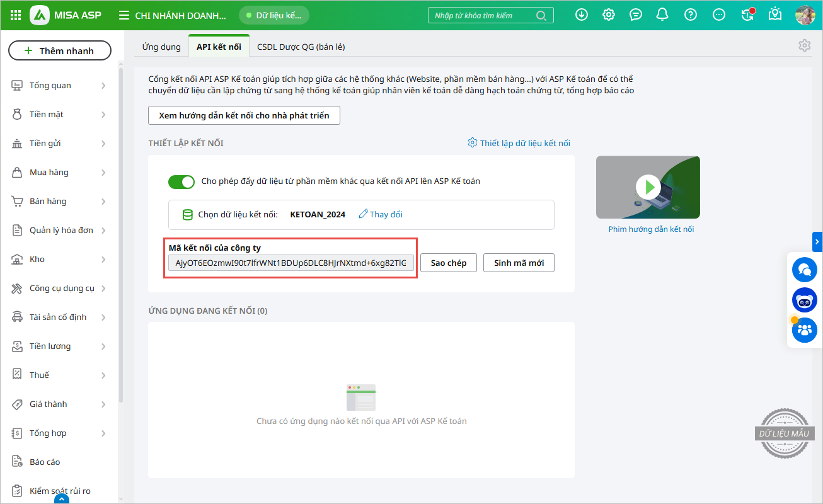Click the search magnifier icon
Screen dimensions: 823x504
(x=541, y=15)
